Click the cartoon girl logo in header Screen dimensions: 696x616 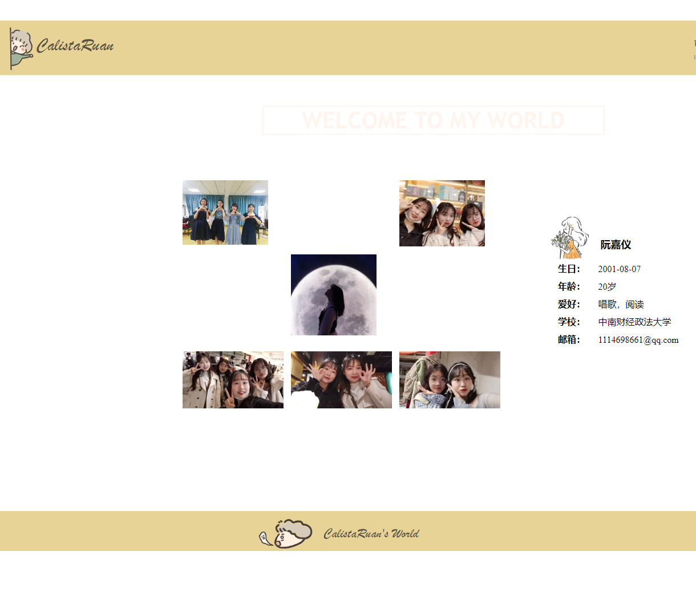[x=21, y=48]
